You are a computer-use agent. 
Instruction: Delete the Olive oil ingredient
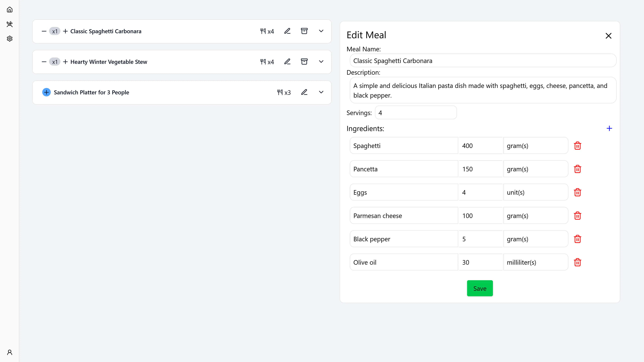pos(577,262)
